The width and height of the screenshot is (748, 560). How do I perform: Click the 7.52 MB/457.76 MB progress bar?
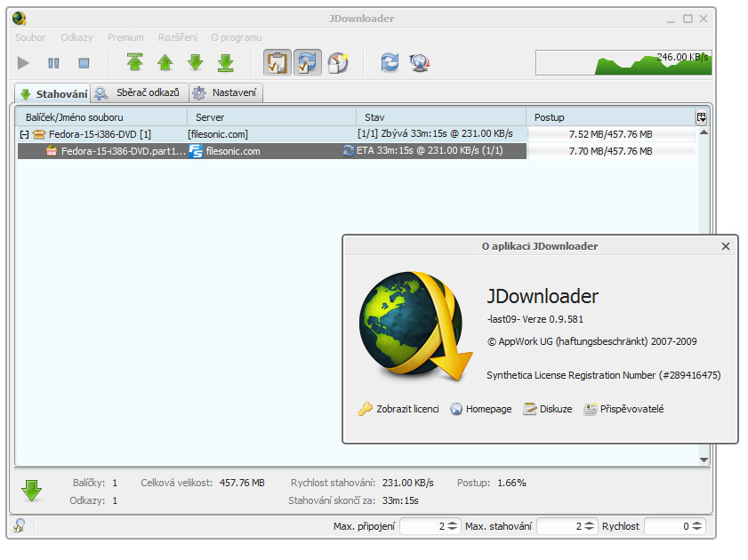pos(611,134)
